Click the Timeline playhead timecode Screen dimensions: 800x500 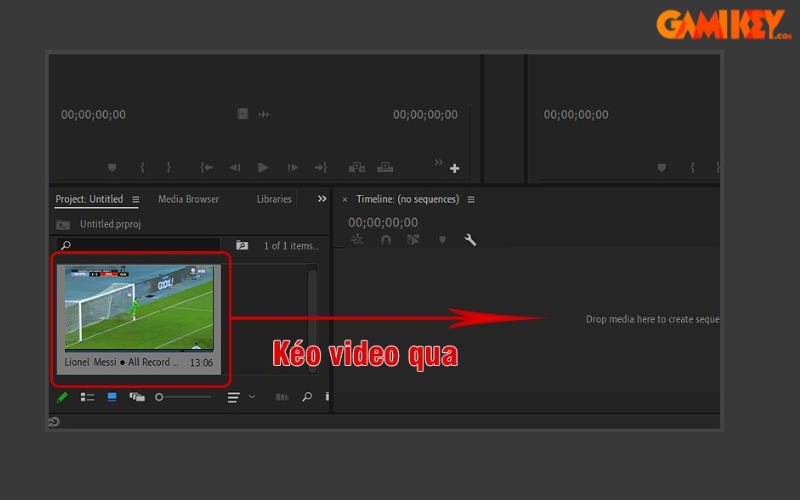(383, 222)
